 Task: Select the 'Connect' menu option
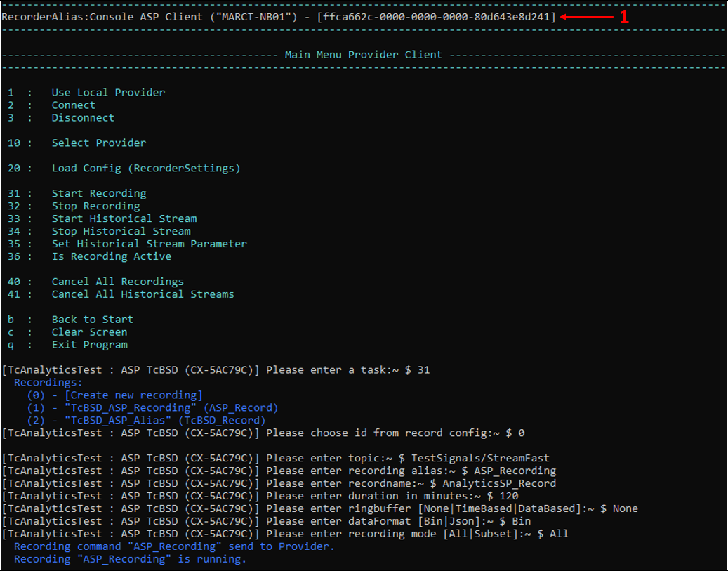tap(73, 105)
